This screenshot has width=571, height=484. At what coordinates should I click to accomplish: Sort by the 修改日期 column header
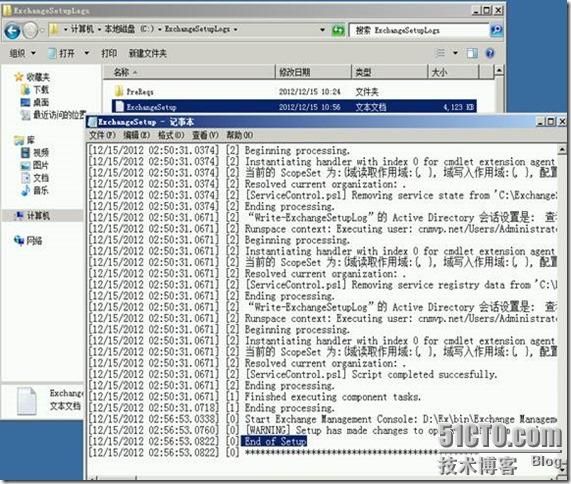click(x=313, y=72)
